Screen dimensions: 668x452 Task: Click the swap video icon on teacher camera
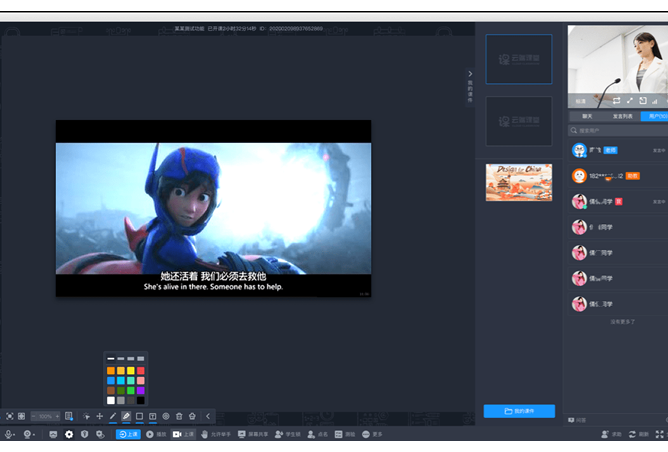pos(616,101)
